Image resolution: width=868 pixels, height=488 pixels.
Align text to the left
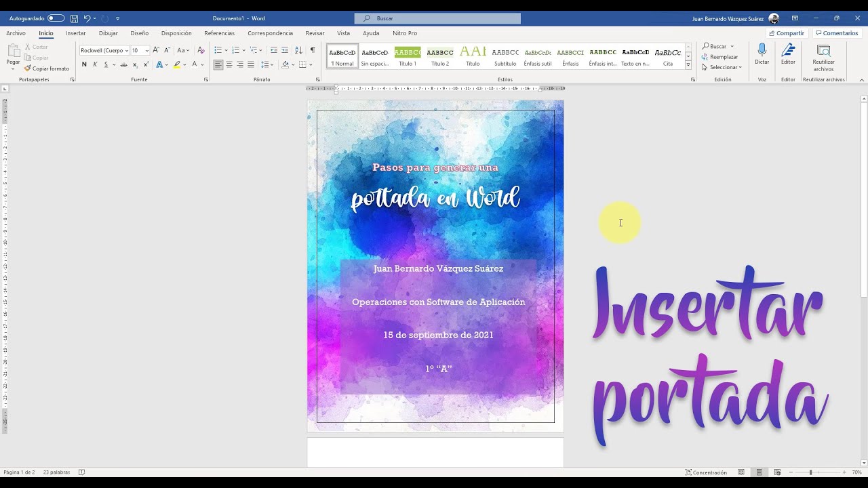(218, 64)
